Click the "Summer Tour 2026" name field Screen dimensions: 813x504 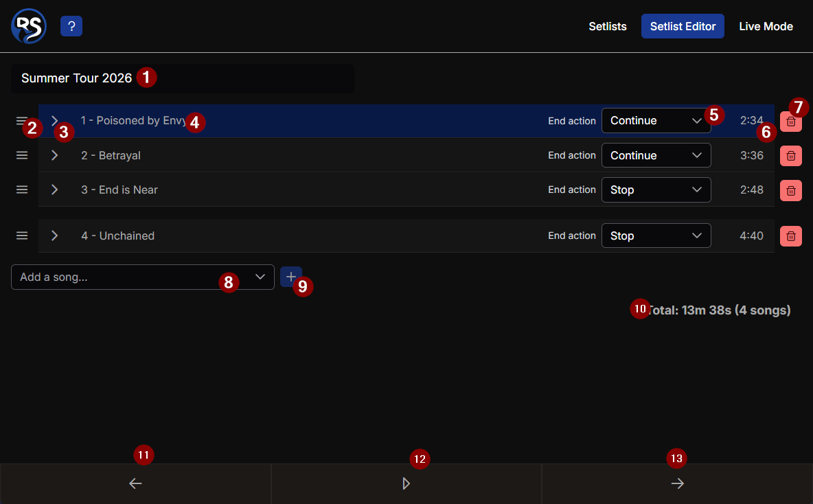tap(182, 78)
